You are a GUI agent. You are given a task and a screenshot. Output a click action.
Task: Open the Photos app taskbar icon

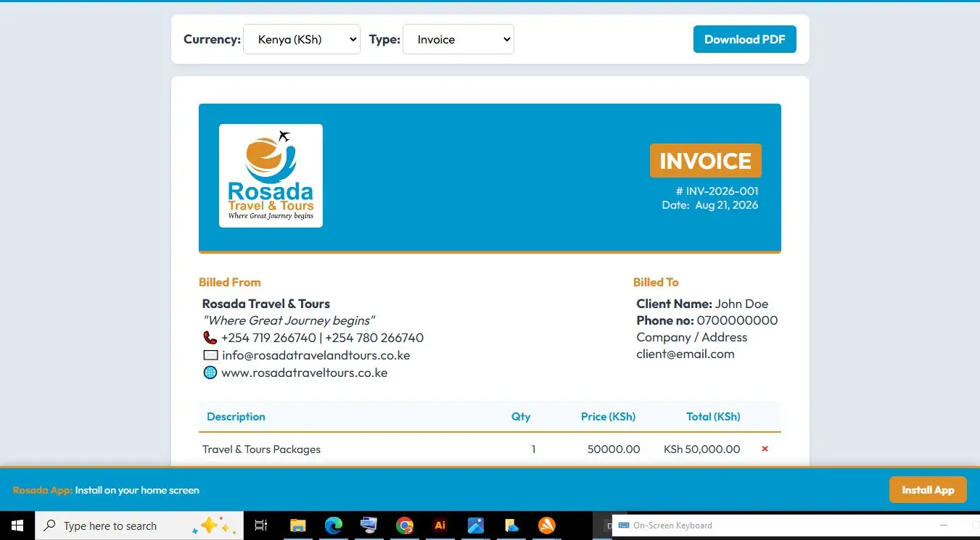click(x=476, y=526)
